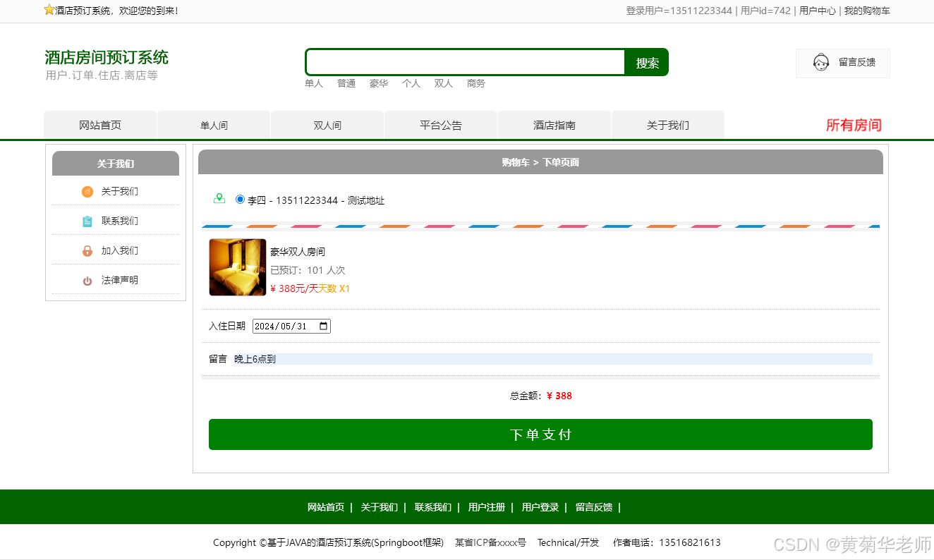The height and width of the screenshot is (560, 934).
Task: Toggle the delivery address selection
Action: coord(240,198)
